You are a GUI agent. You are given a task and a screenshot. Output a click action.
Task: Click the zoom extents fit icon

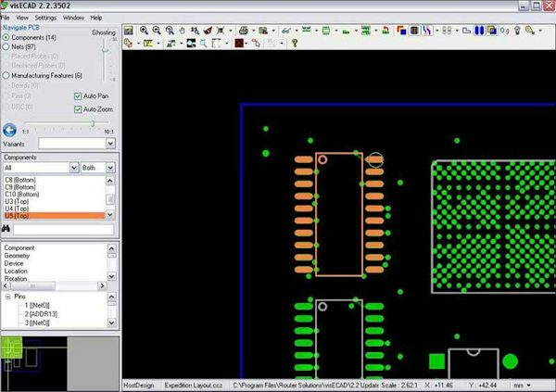pyautogui.click(x=221, y=31)
